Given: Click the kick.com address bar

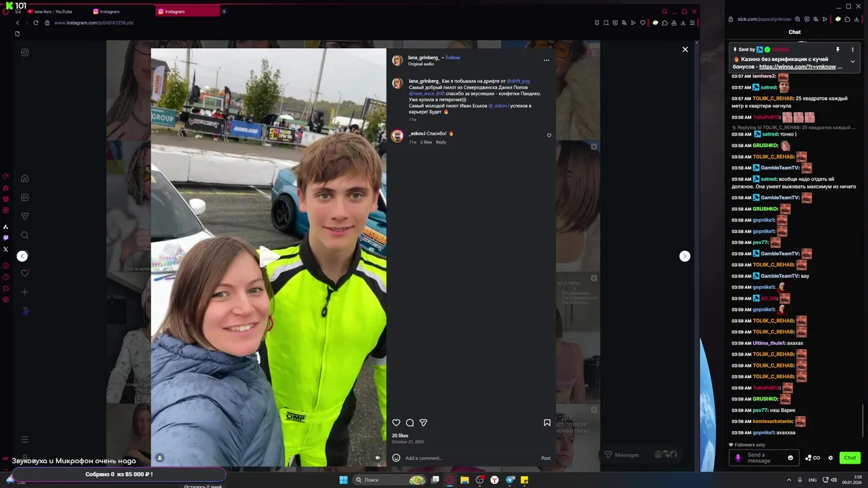Looking at the screenshot, I should pyautogui.click(x=763, y=19).
